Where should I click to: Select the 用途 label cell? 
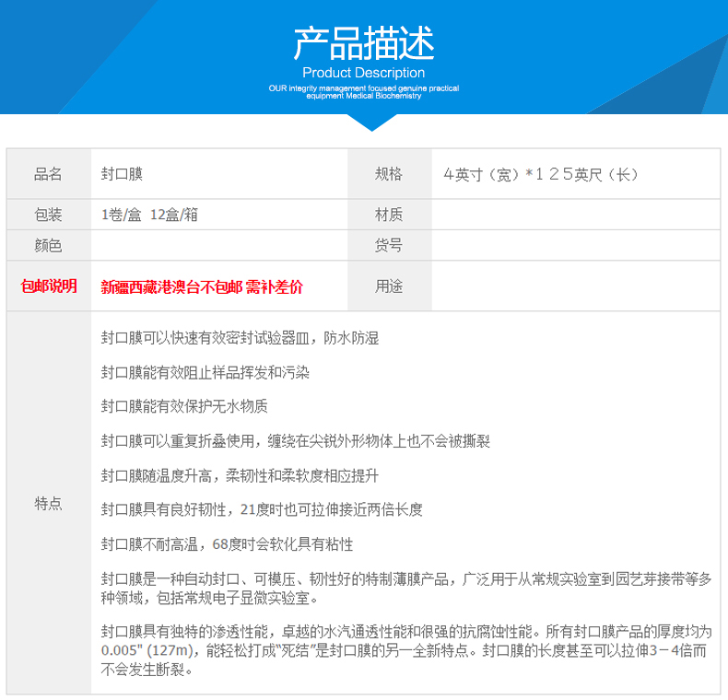[389, 286]
